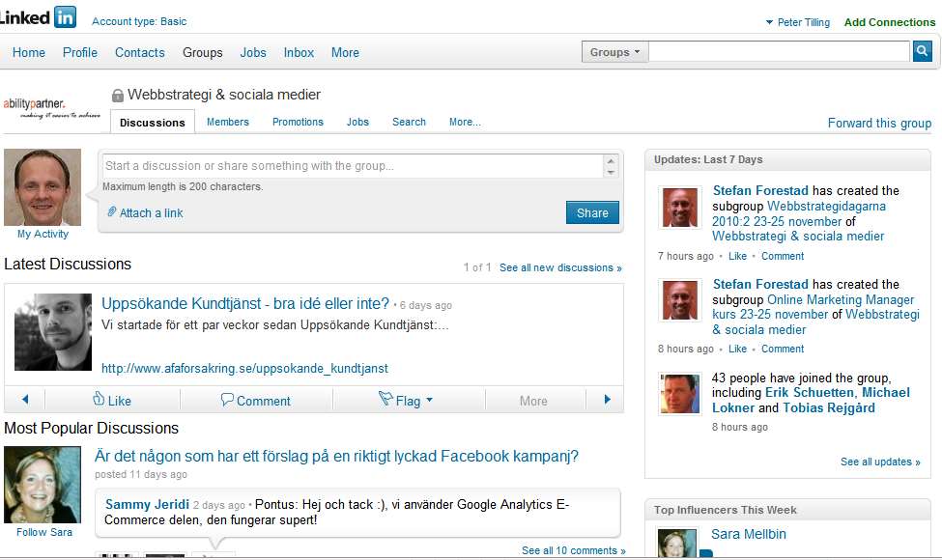Open the Facebook kampanj discussion title
The image size is (942, 560).
click(x=336, y=456)
